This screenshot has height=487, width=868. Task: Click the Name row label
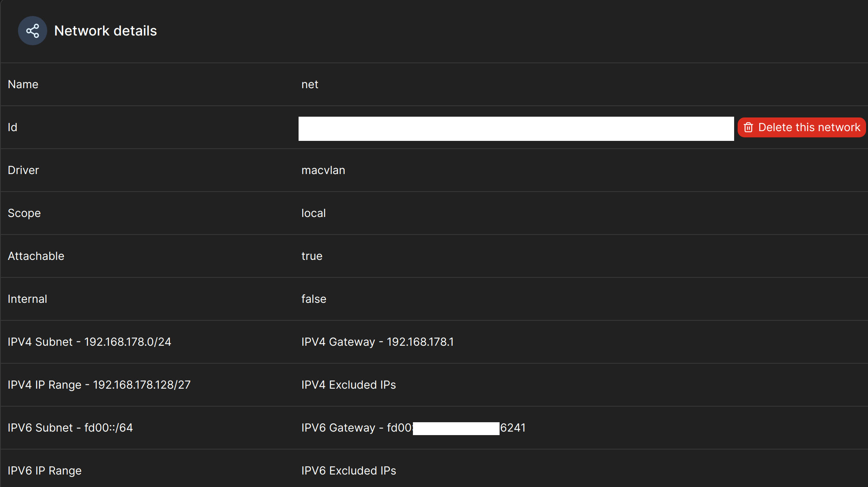[x=23, y=84]
